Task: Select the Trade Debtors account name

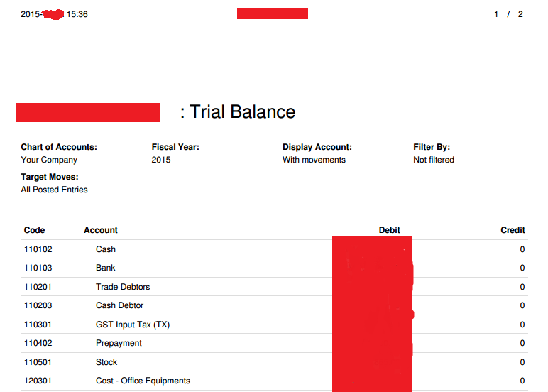Action: tap(123, 287)
